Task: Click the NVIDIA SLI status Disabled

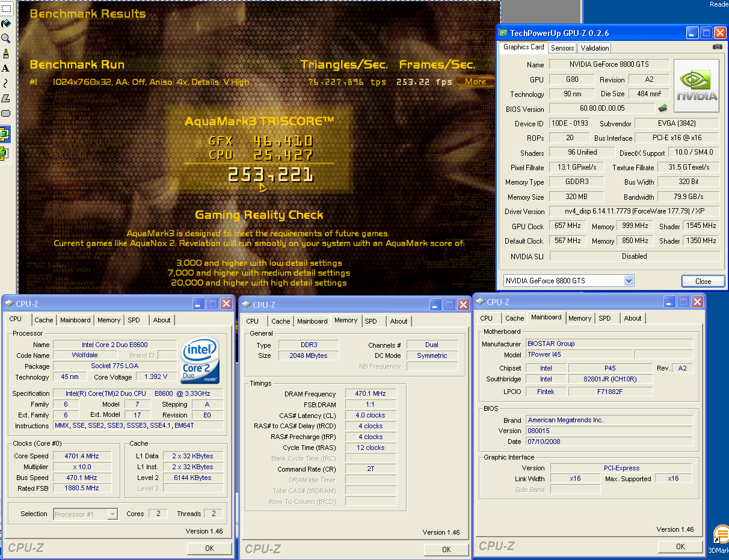Action: click(x=635, y=256)
